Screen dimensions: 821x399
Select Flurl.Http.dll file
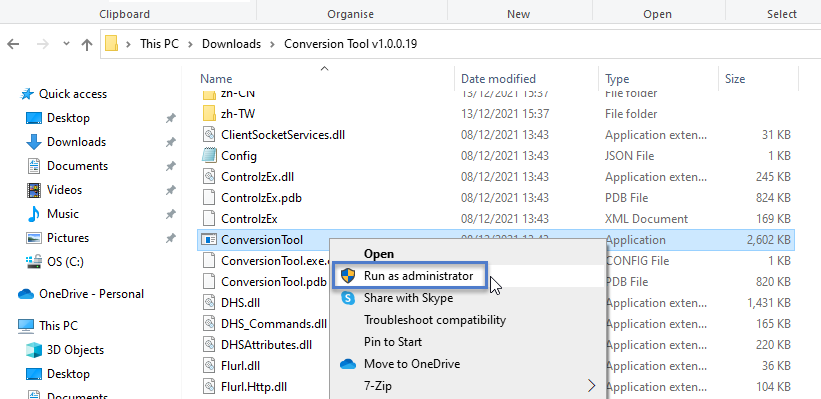[254, 387]
